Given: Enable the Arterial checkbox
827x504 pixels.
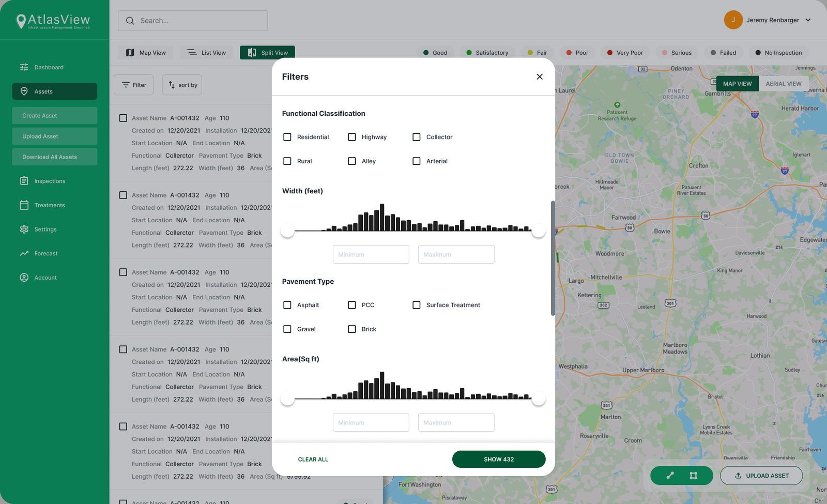Looking at the screenshot, I should tap(417, 161).
